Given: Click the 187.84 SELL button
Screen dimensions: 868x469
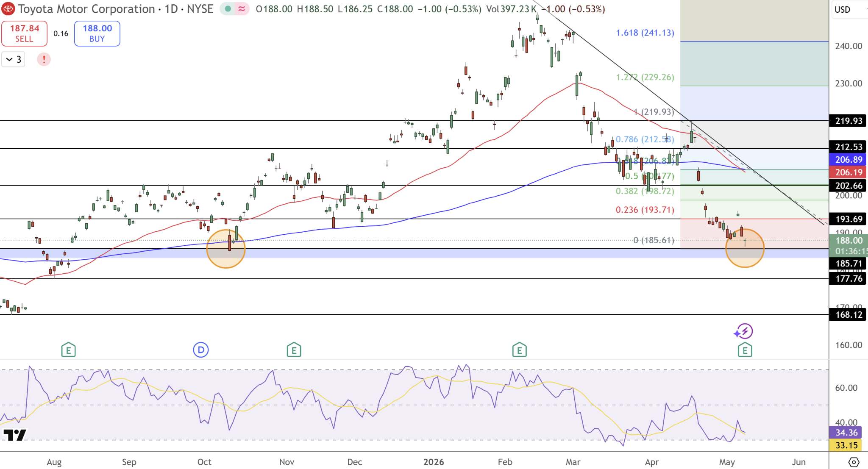Looking at the screenshot, I should (x=24, y=33).
